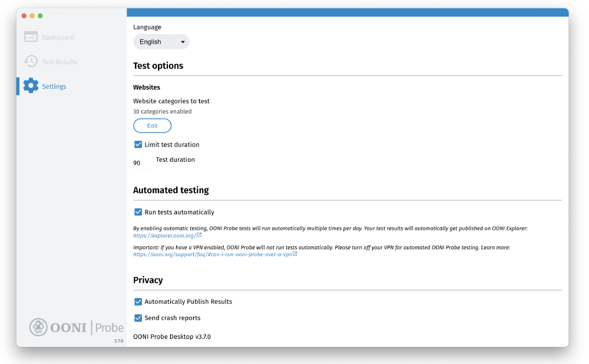
Task: Click the Test Results clock icon
Action: coord(31,61)
